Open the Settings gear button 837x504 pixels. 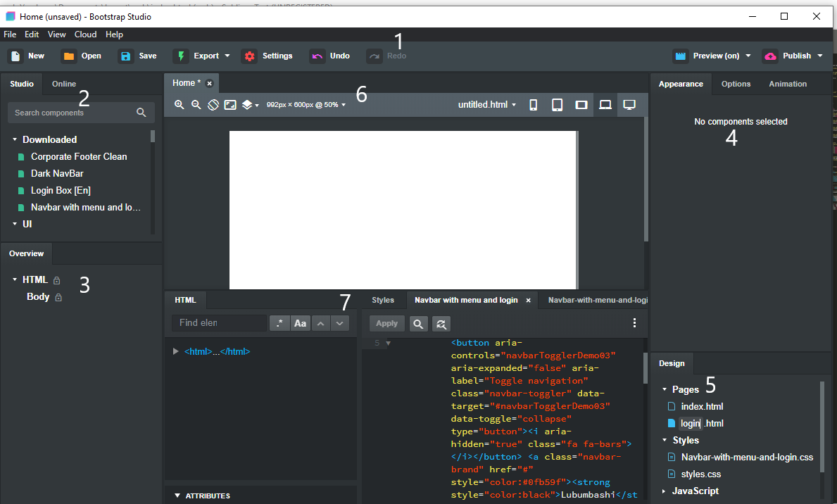click(267, 56)
